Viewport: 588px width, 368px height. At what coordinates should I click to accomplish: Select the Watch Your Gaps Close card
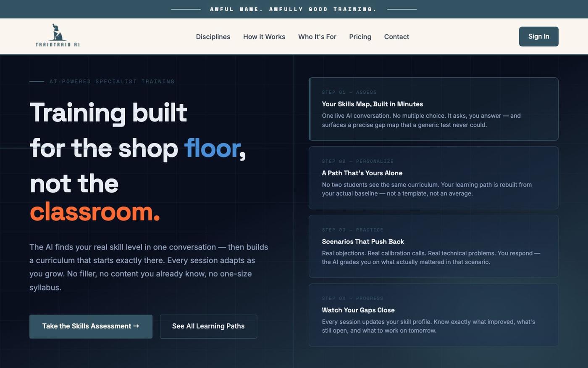tap(433, 315)
